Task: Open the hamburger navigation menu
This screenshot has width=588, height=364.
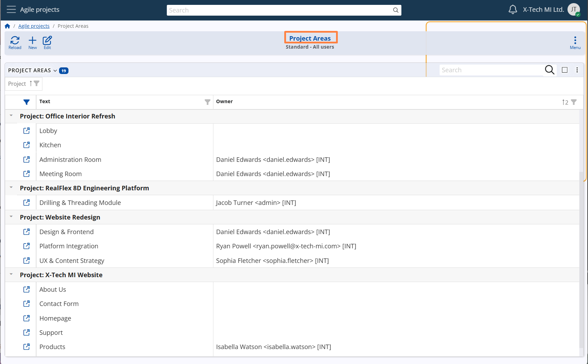Action: (11, 10)
